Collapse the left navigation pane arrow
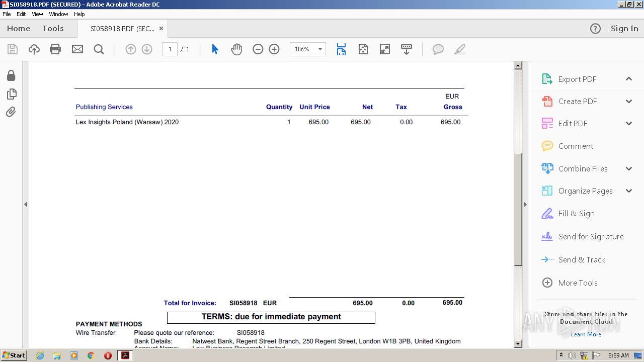Image resolution: width=644 pixels, height=362 pixels. click(x=26, y=204)
